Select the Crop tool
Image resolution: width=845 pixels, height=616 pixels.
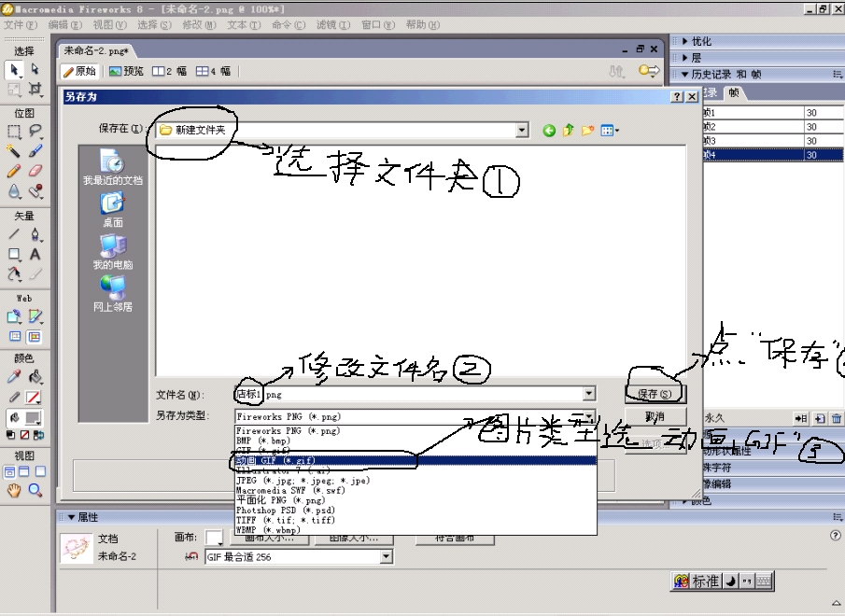click(x=35, y=89)
